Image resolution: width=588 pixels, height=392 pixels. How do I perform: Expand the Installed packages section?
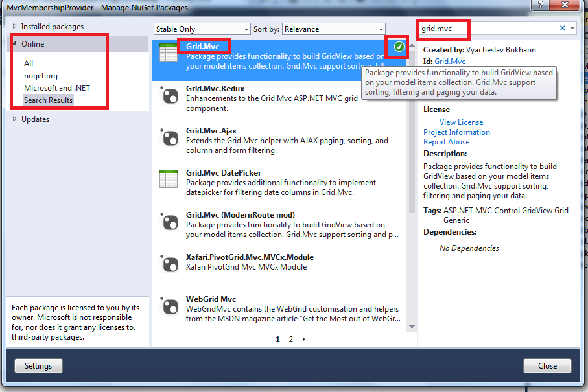coord(15,26)
